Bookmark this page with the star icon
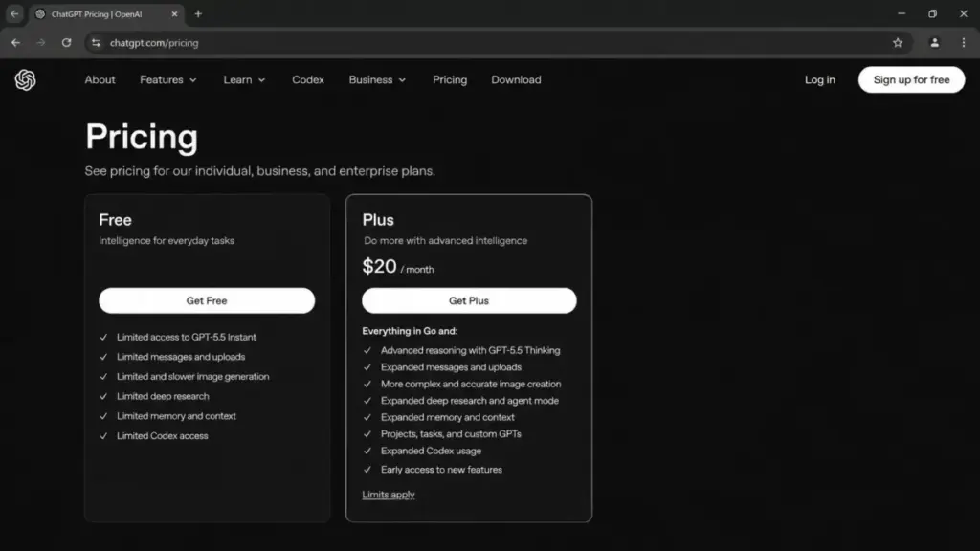980x551 pixels. pyautogui.click(x=898, y=42)
